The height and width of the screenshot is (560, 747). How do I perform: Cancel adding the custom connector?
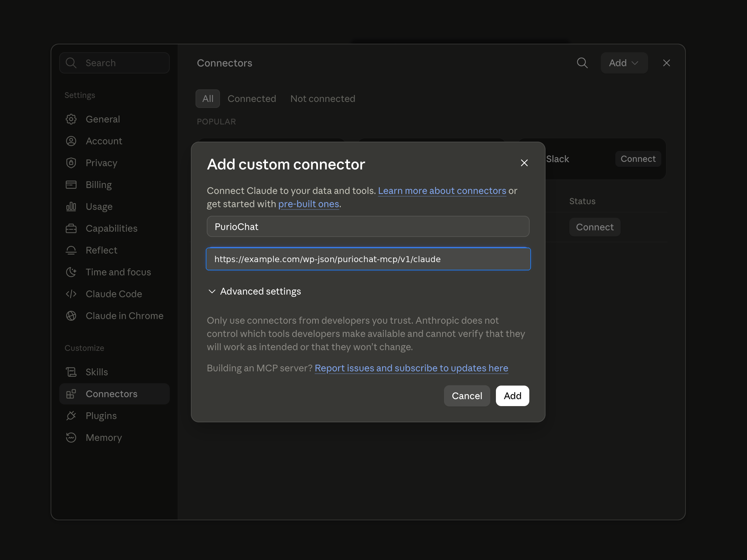(467, 396)
